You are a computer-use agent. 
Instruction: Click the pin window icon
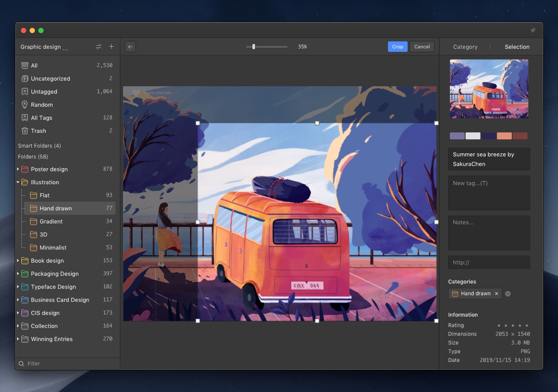[533, 30]
